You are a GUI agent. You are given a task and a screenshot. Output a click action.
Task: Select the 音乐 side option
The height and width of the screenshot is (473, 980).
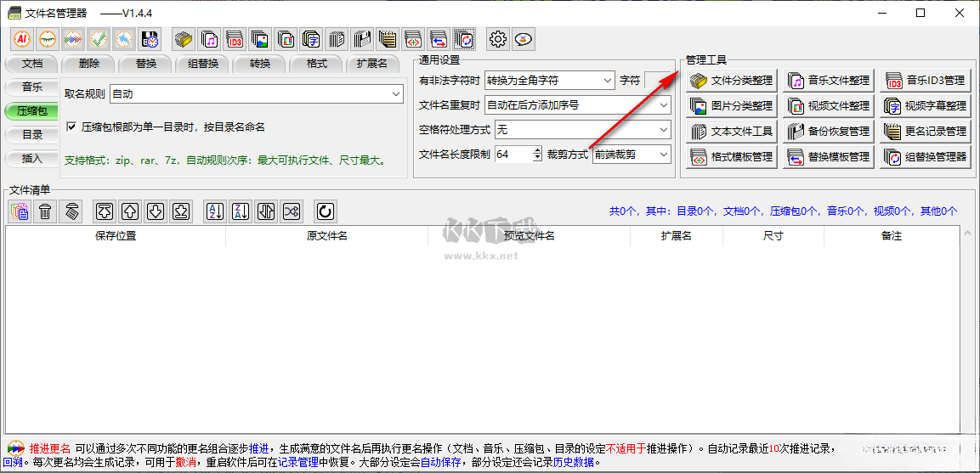click(x=32, y=87)
